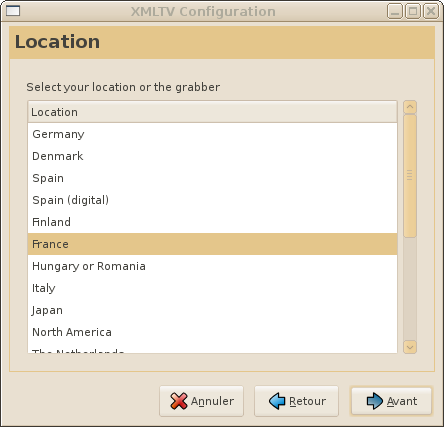Choose the Spain (digital) row

213,200
